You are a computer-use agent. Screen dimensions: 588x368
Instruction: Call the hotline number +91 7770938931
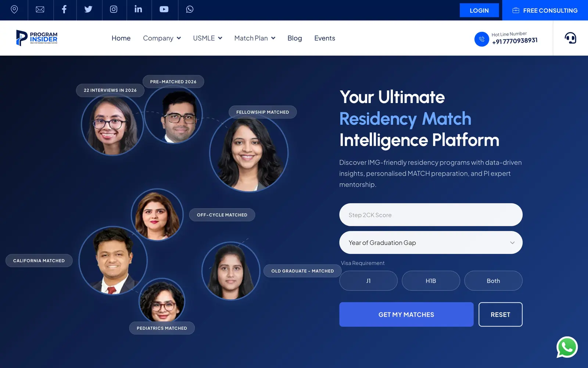[514, 41]
